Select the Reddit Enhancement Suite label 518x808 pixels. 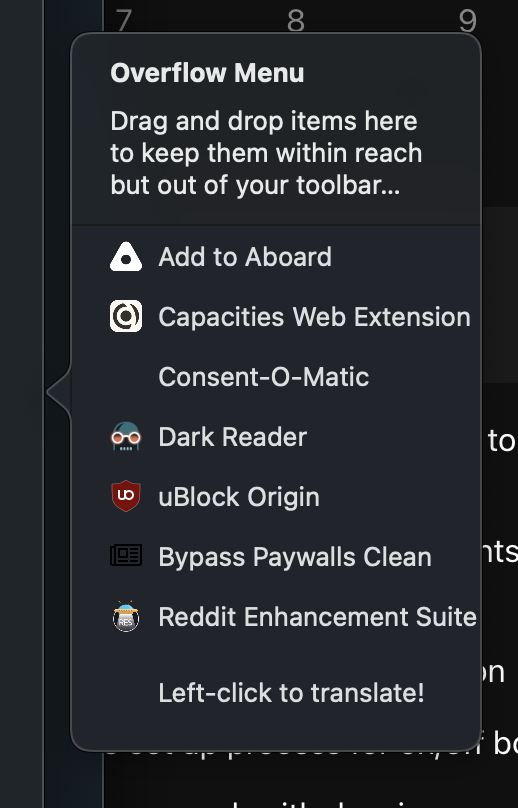[318, 617]
